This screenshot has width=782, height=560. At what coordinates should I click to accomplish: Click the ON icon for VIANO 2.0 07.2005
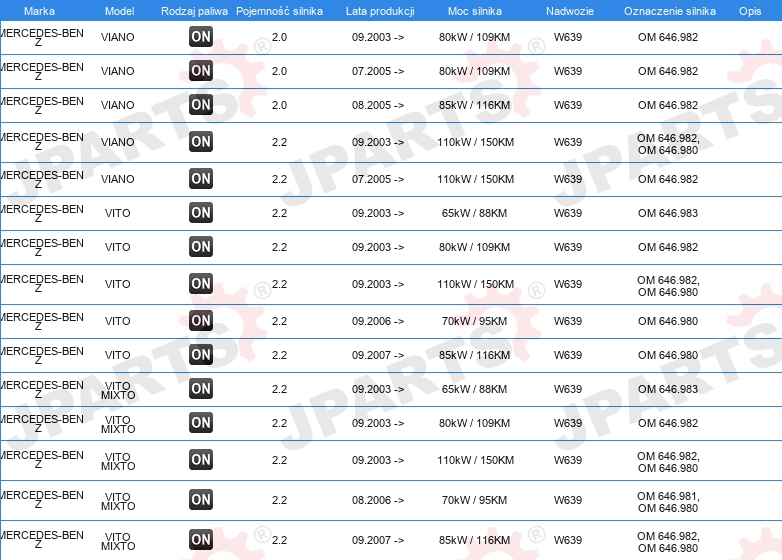(x=201, y=71)
